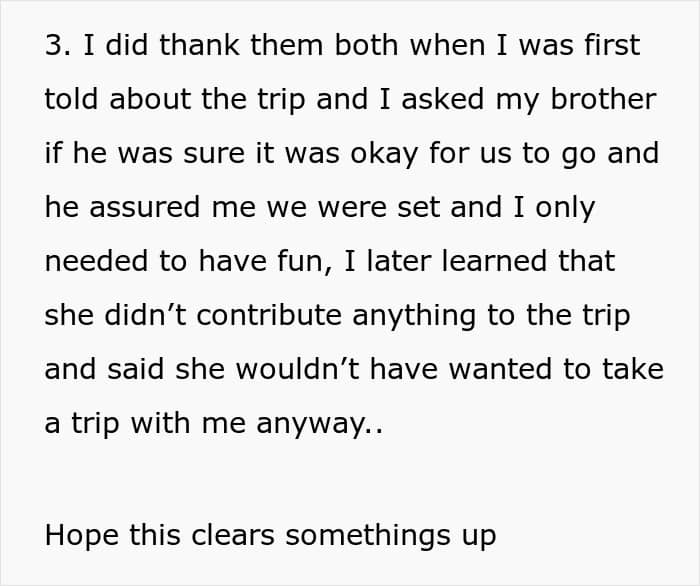Click the word "somethings" in last line
Screen dimensions: 700x586
368,537
